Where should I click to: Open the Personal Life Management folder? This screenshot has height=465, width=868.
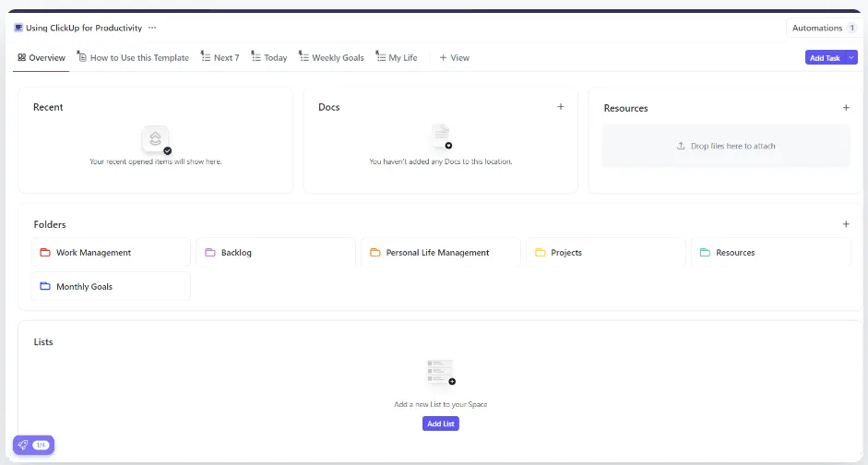(x=441, y=253)
